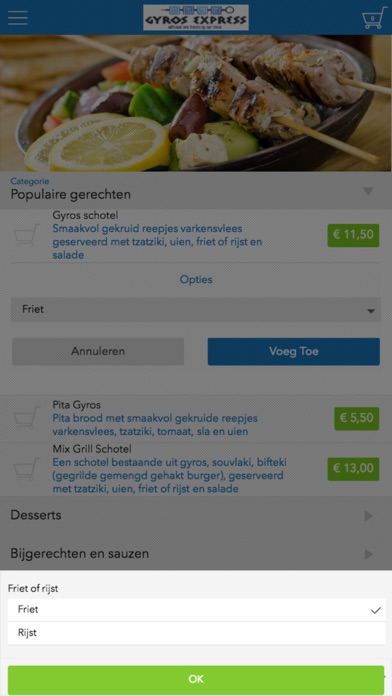Click the checkmark next to Friet

376,610
